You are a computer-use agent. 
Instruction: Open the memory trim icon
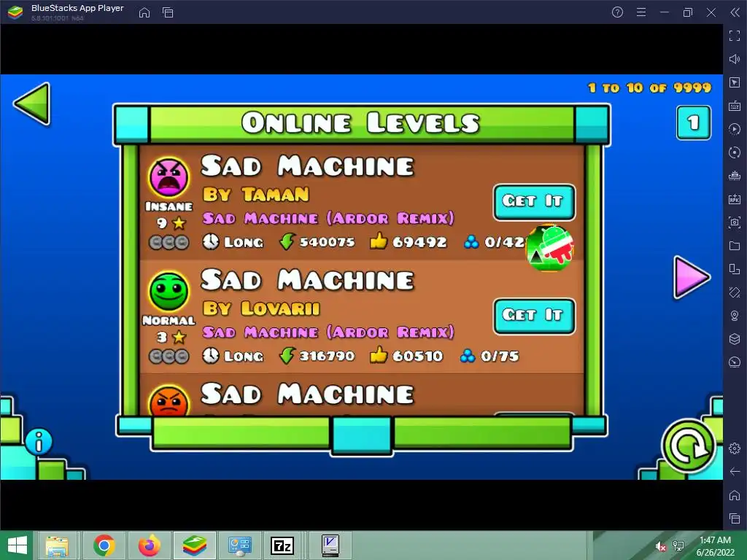pyautogui.click(x=735, y=176)
